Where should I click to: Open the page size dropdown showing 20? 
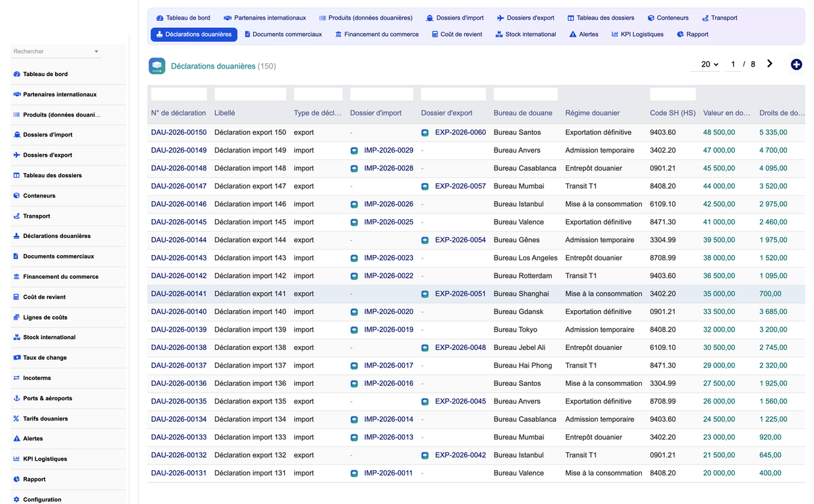click(x=707, y=64)
